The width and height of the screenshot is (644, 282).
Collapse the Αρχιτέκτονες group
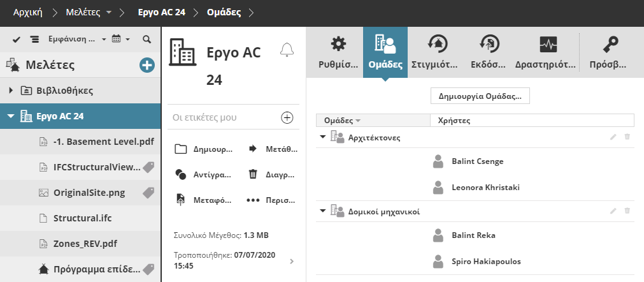pyautogui.click(x=323, y=137)
